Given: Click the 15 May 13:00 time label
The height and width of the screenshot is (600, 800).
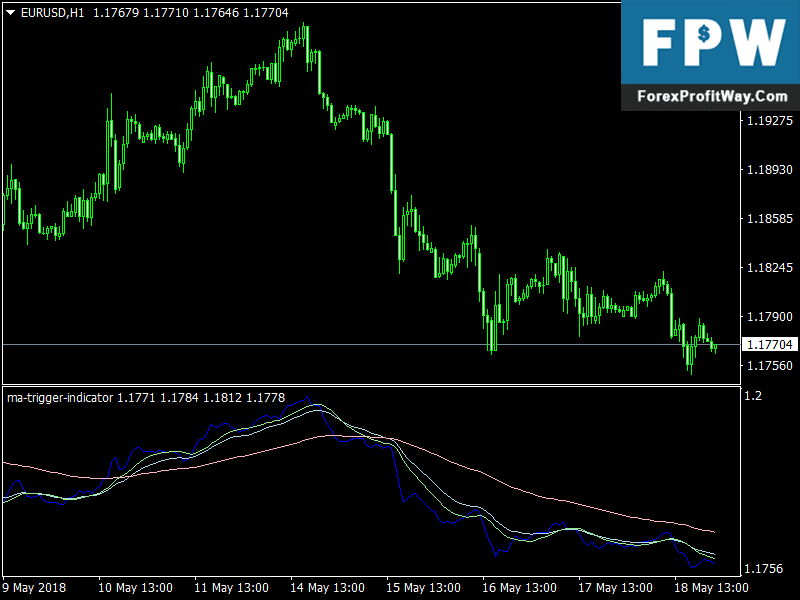Looking at the screenshot, I should pyautogui.click(x=423, y=588).
